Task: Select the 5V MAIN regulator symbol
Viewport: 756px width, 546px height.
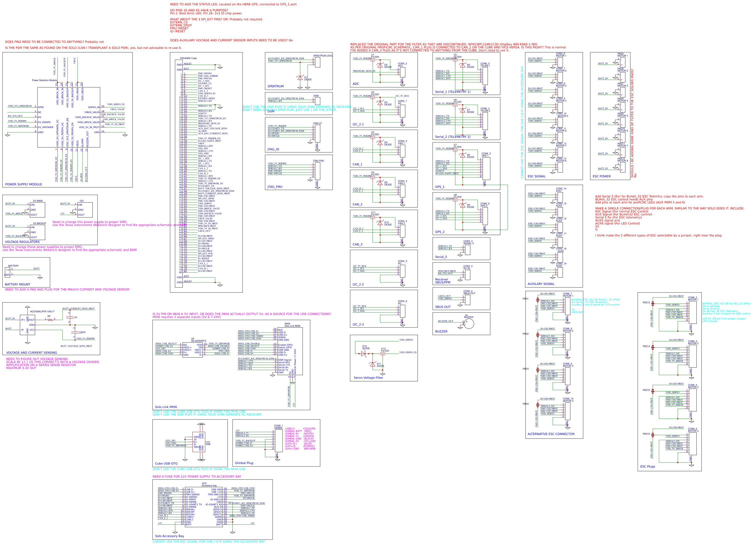Action: click(x=37, y=210)
